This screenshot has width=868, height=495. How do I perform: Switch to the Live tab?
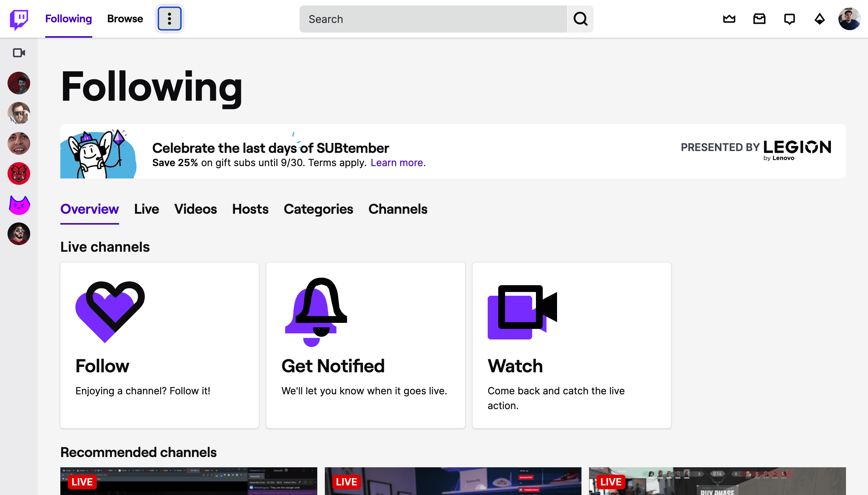(146, 209)
